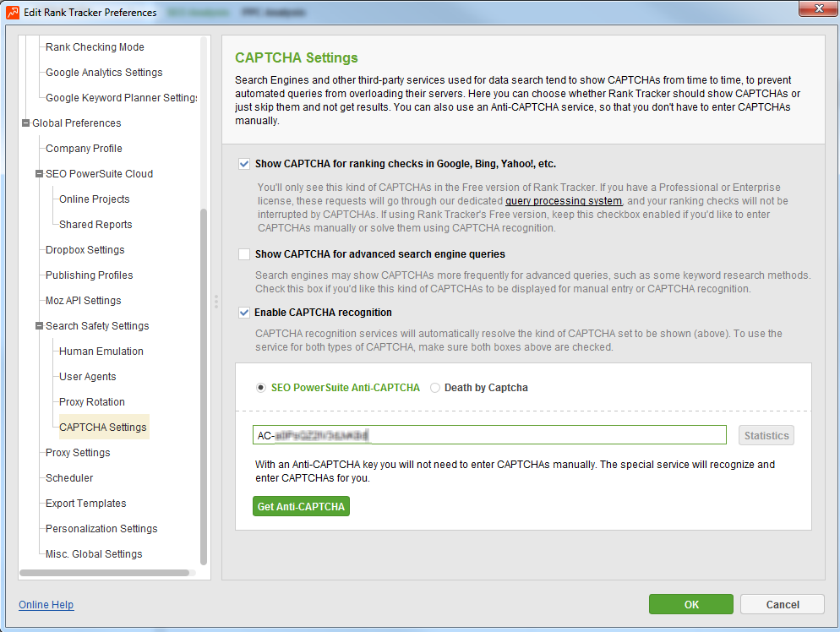Screen dimensions: 840x632
Task: Go to Dropbox Settings
Action: point(85,249)
